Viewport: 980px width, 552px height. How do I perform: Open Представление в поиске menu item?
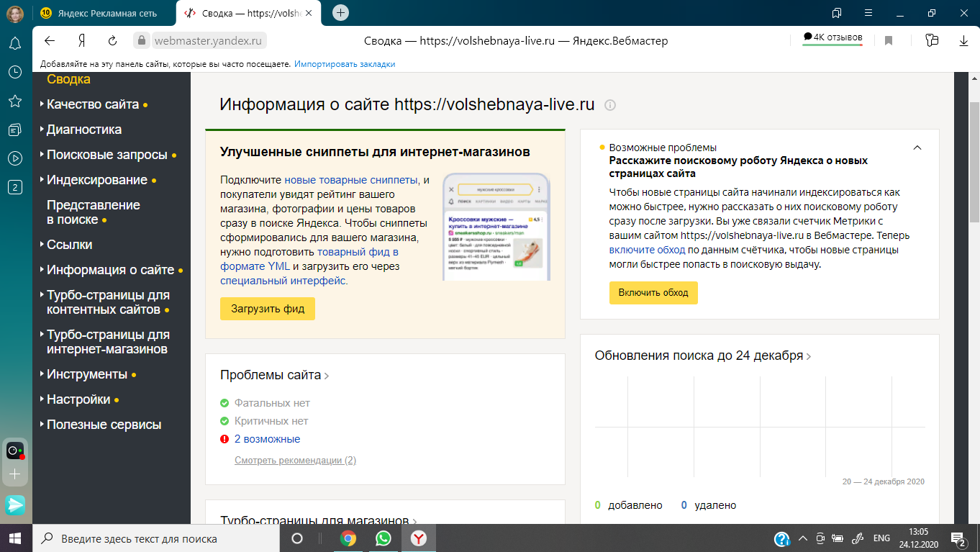94,212
